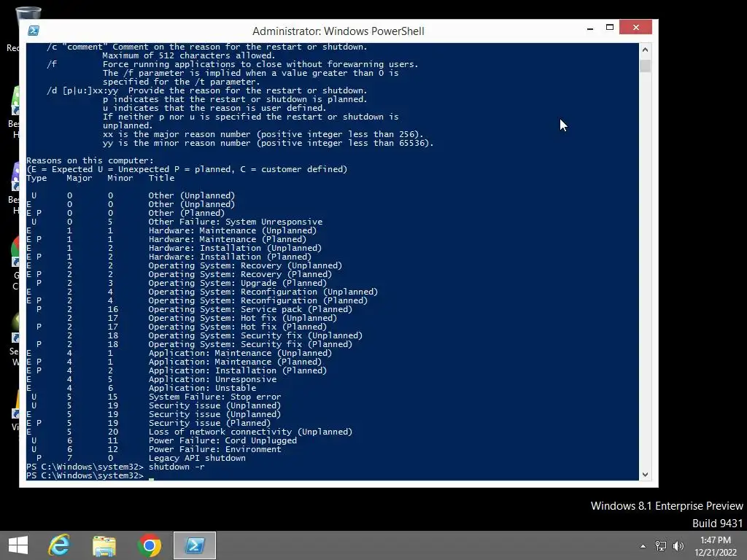Click 'Loss of network connectivity (Unplanned)' row
This screenshot has width=747, height=560.
tap(189, 432)
